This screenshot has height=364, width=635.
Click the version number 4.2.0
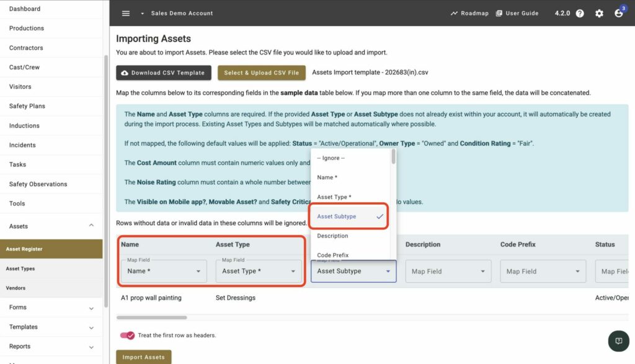[562, 14]
